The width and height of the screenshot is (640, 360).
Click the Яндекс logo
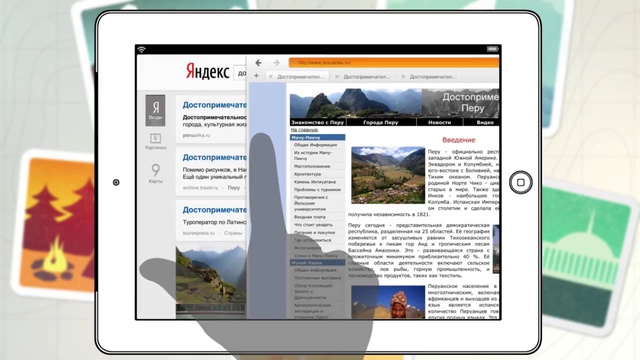point(207,72)
